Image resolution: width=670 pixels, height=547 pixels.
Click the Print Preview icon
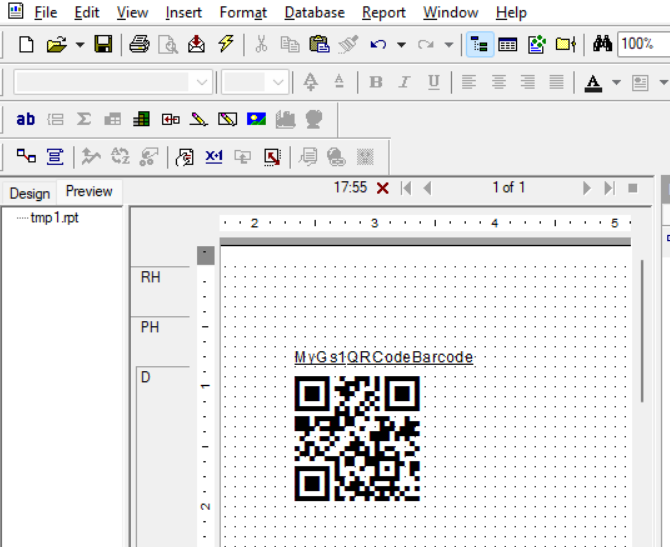pos(168,44)
